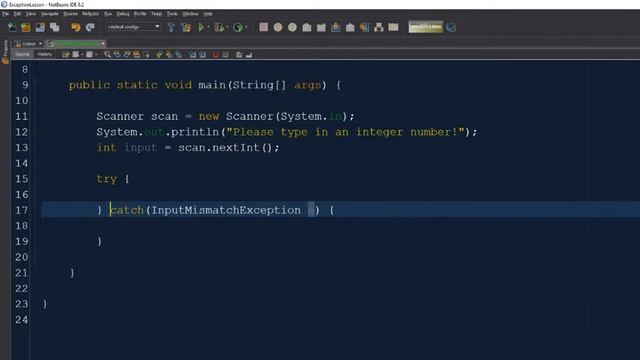Open the Projects side panel tab
Viewport: 640px width, 360px height.
tap(5, 51)
